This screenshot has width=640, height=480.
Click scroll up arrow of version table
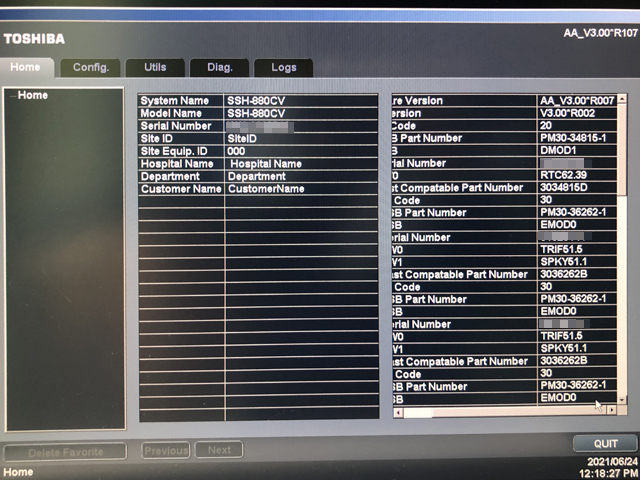tap(622, 99)
